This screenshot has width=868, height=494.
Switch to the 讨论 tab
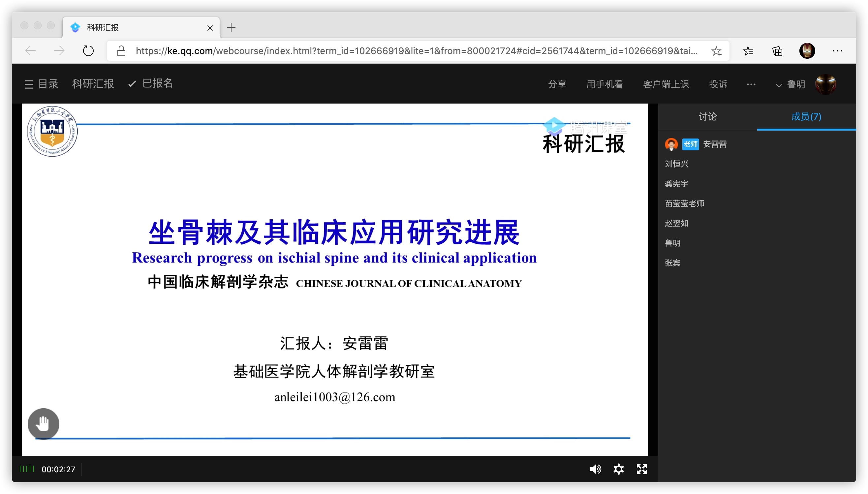pos(708,117)
